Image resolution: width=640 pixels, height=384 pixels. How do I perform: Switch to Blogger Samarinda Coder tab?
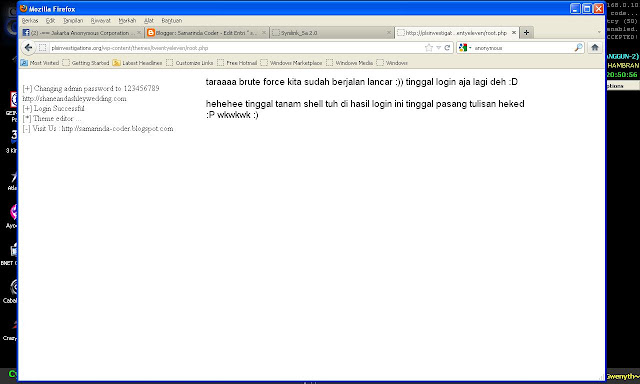click(207, 33)
